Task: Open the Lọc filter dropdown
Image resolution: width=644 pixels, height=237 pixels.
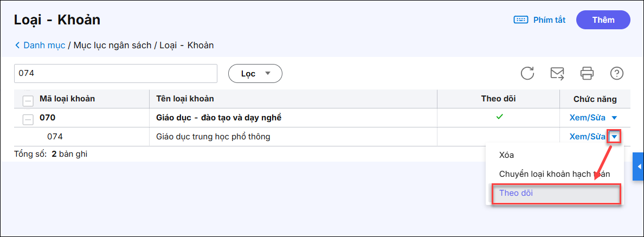Action: coord(255,74)
